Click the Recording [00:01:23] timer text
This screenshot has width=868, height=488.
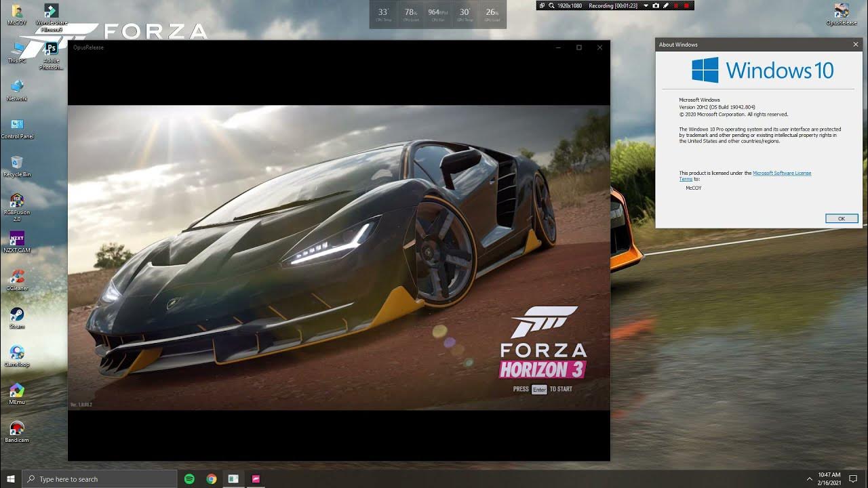(613, 5)
